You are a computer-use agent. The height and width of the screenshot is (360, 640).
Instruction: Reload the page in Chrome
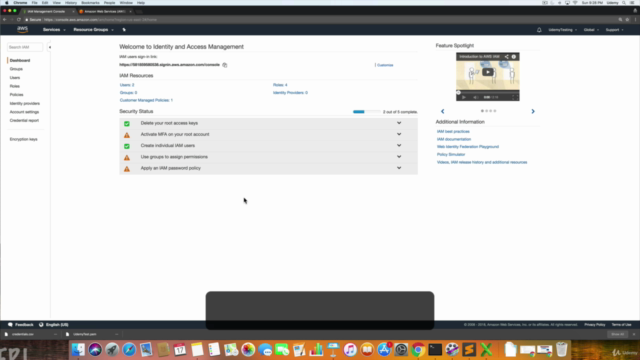coord(19,20)
